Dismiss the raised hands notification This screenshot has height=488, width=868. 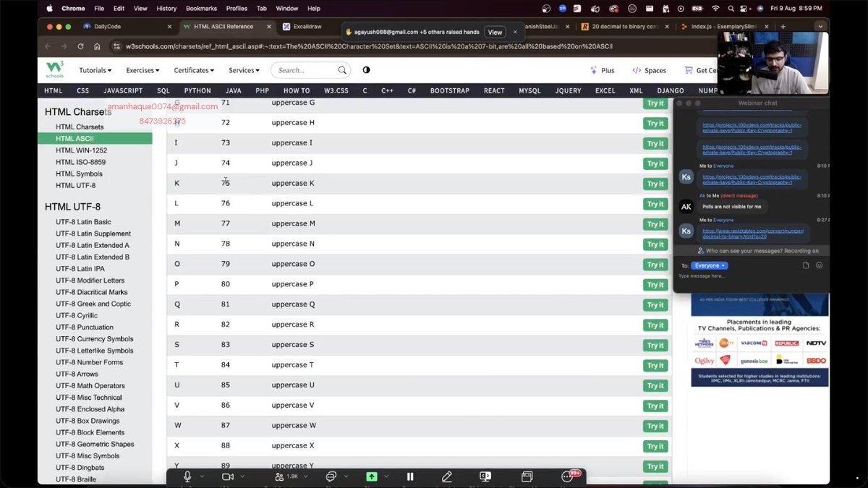pyautogui.click(x=516, y=32)
